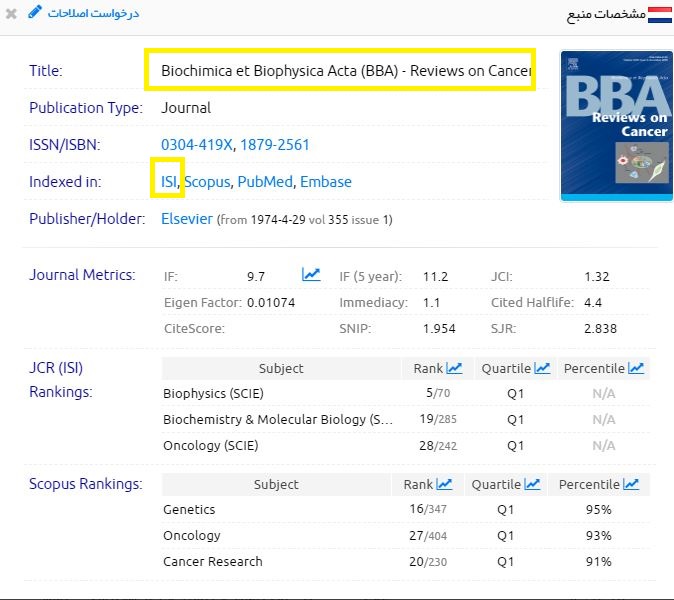This screenshot has height=600, width=674.
Task: Click the BBA journal cover thumbnail
Action: tap(616, 126)
